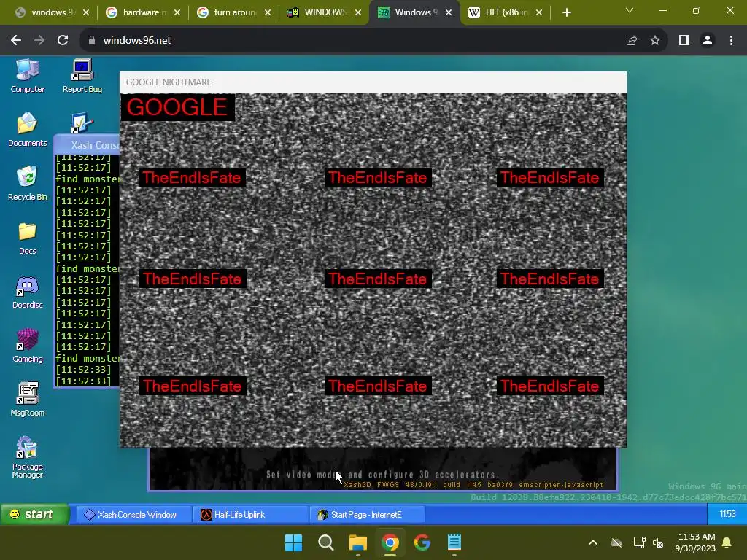Open the Windows 11 Start menu
747x560 pixels.
coord(293,542)
